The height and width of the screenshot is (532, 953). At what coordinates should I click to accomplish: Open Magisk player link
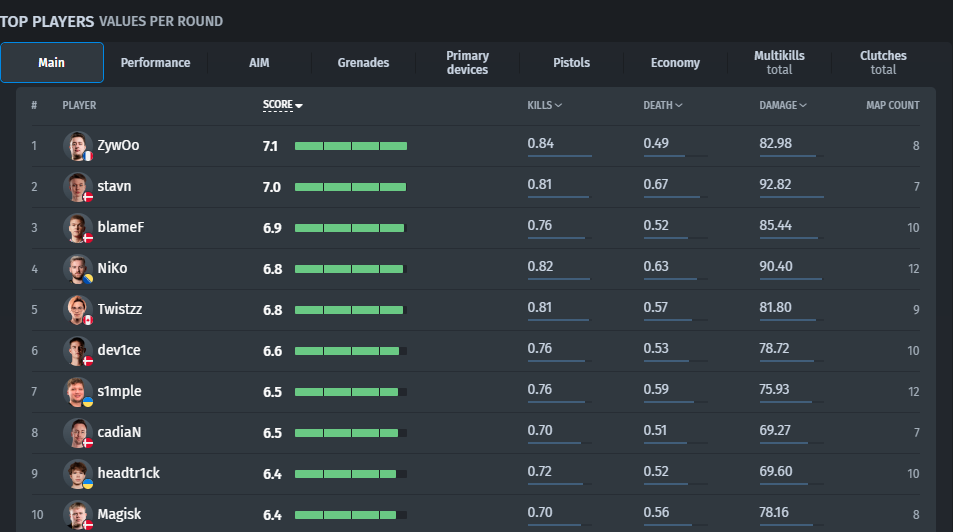click(119, 514)
